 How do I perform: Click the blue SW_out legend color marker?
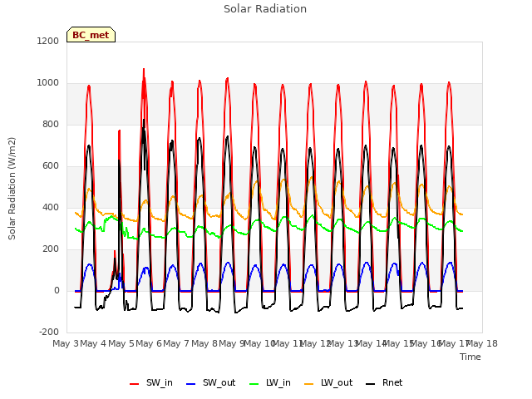coord(191,384)
